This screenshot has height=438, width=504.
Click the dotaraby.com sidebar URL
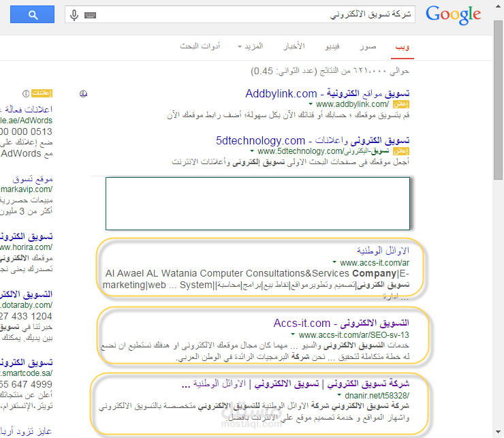tap(27, 305)
